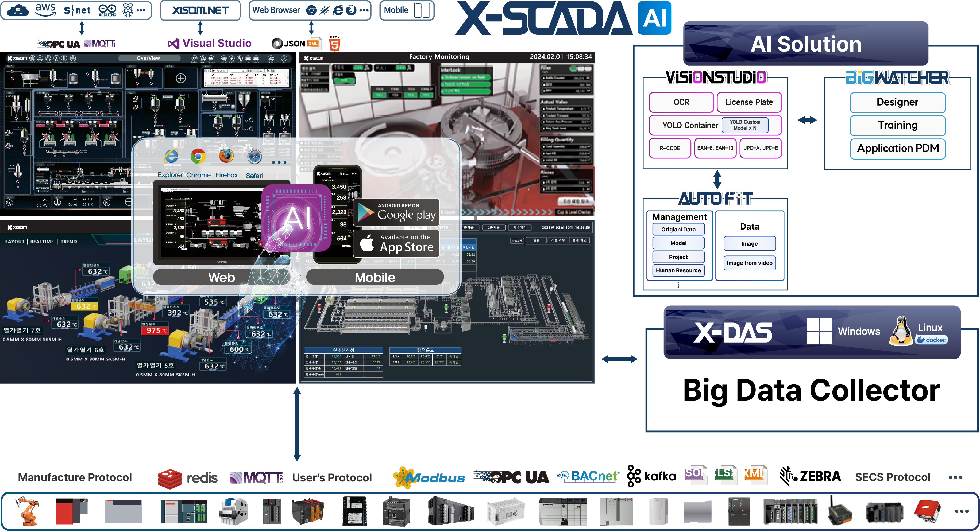Screen dimensions: 980x532
Task: Select the License Plate box
Action: click(x=749, y=102)
